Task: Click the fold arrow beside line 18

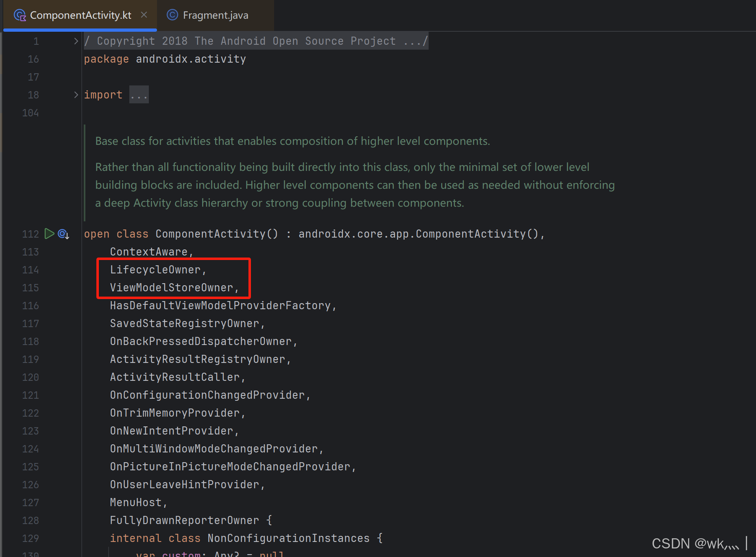Action: click(76, 94)
